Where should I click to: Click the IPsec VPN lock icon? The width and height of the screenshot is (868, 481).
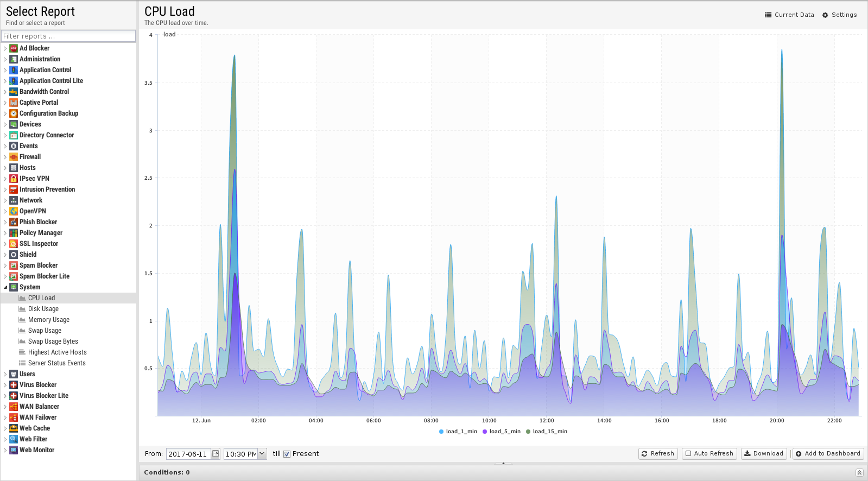coord(14,179)
